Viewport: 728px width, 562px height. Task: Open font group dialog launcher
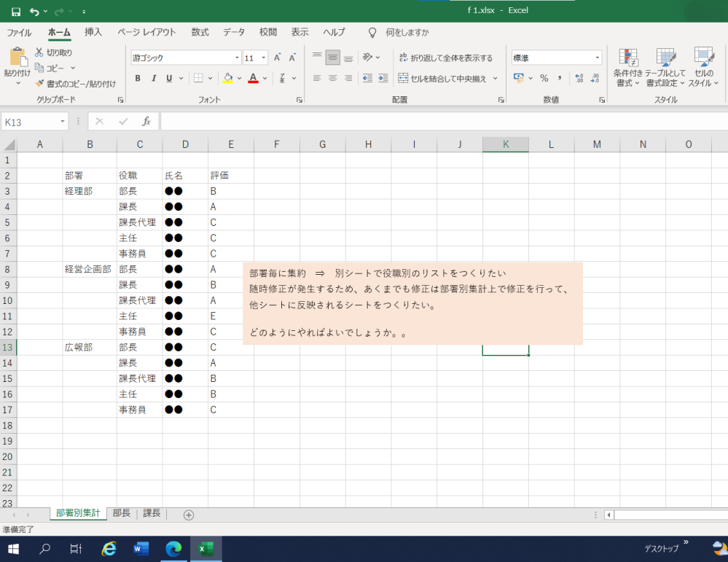coord(300,100)
